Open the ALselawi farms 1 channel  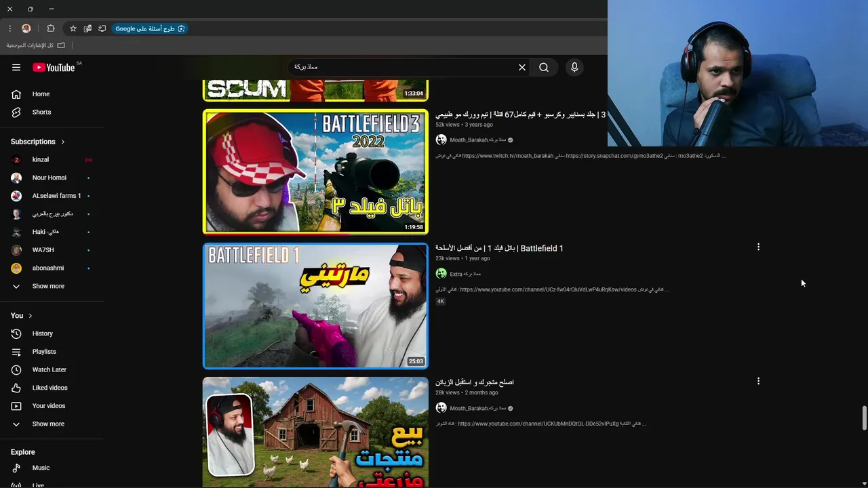click(52, 195)
